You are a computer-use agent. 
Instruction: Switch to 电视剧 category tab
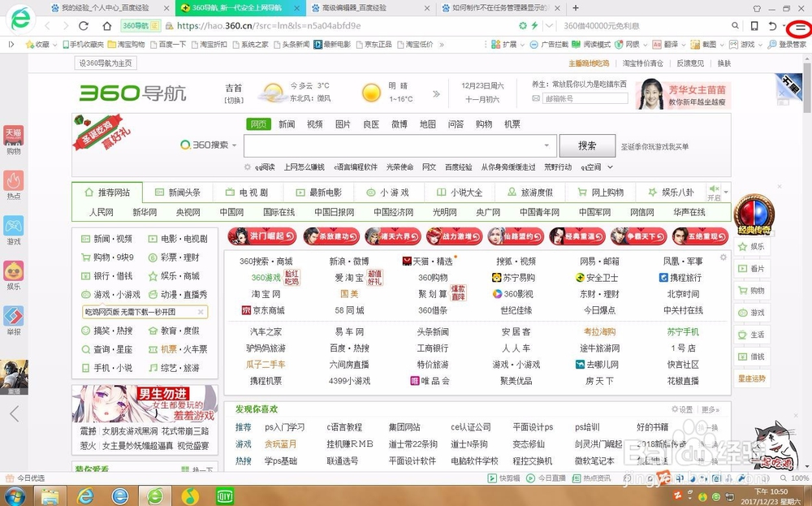(248, 192)
